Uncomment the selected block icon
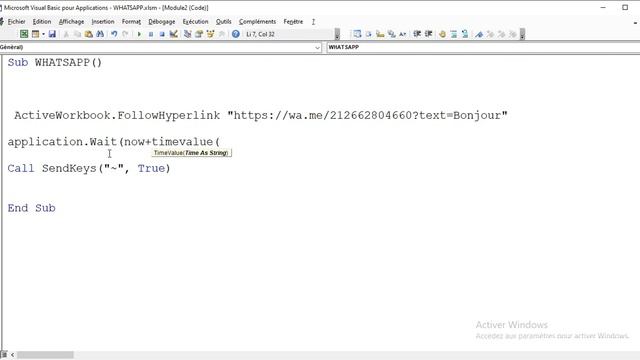 tap(465, 34)
